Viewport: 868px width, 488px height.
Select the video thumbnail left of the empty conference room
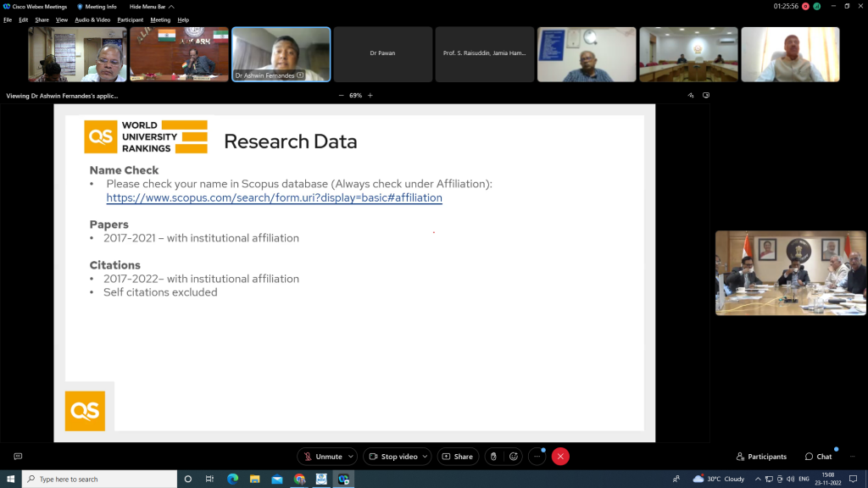(587, 54)
